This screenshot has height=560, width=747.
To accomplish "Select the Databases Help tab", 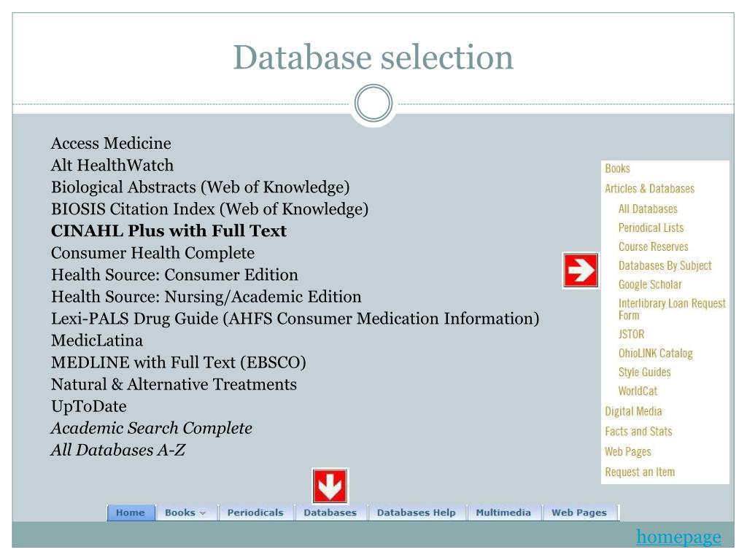I will [x=417, y=513].
